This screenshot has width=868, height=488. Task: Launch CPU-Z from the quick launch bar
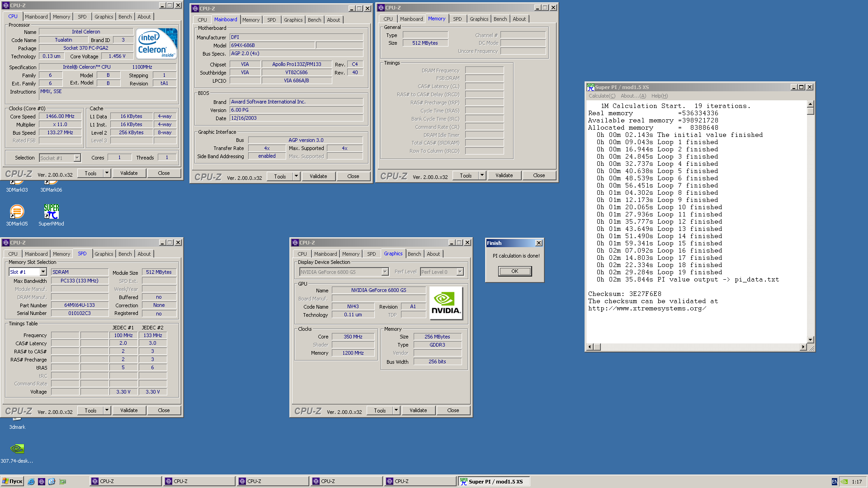point(41,482)
